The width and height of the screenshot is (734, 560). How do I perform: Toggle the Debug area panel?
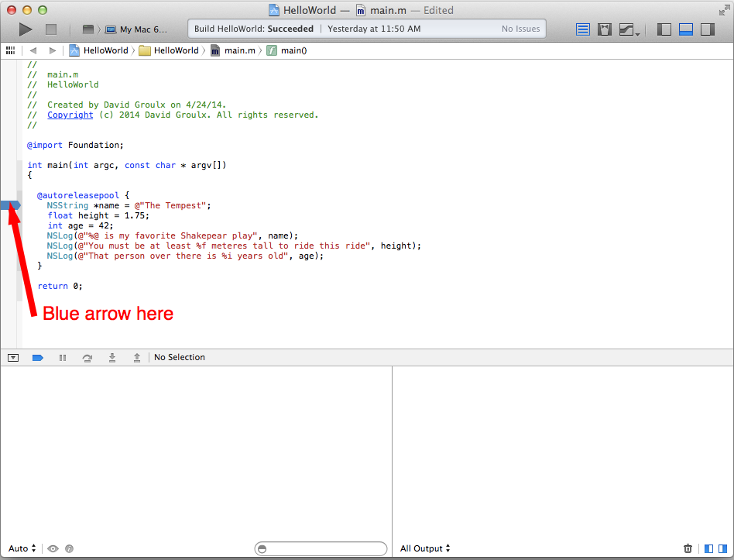pos(686,29)
